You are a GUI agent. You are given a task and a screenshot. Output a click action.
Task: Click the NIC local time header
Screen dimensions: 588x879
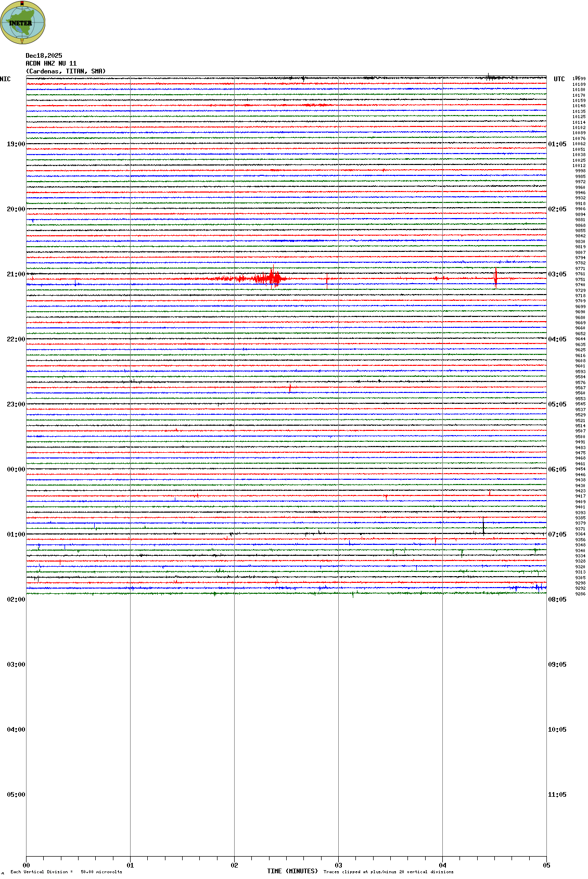(5, 79)
